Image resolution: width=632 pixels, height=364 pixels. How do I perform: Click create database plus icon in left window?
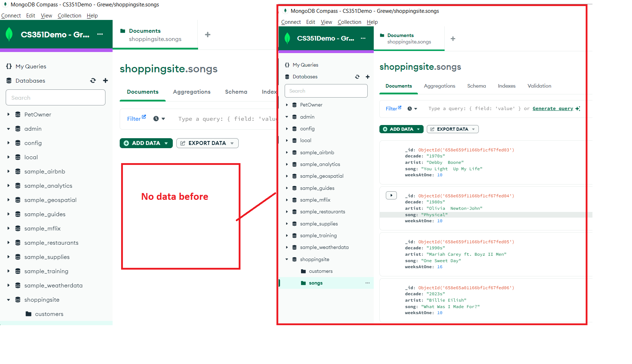[x=105, y=81]
